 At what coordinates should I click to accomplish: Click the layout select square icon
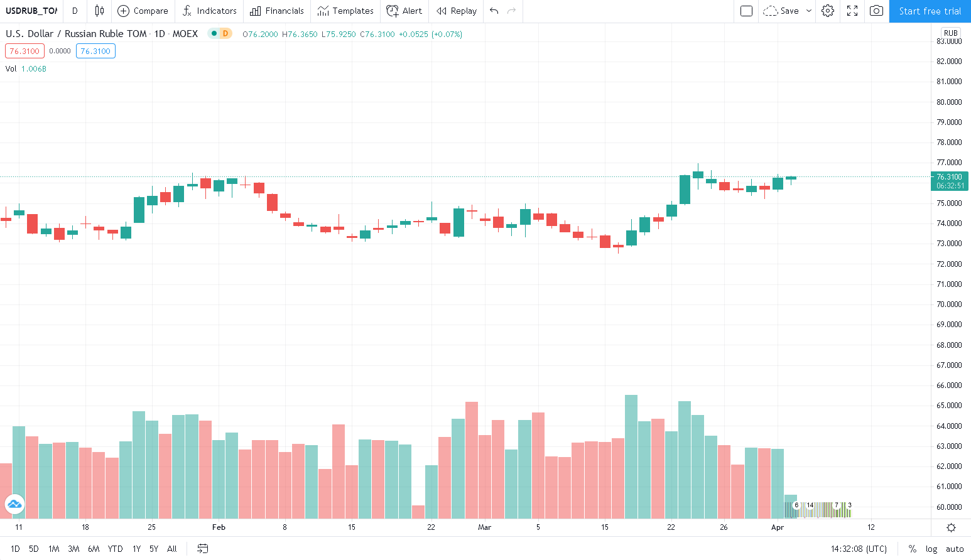tap(747, 11)
